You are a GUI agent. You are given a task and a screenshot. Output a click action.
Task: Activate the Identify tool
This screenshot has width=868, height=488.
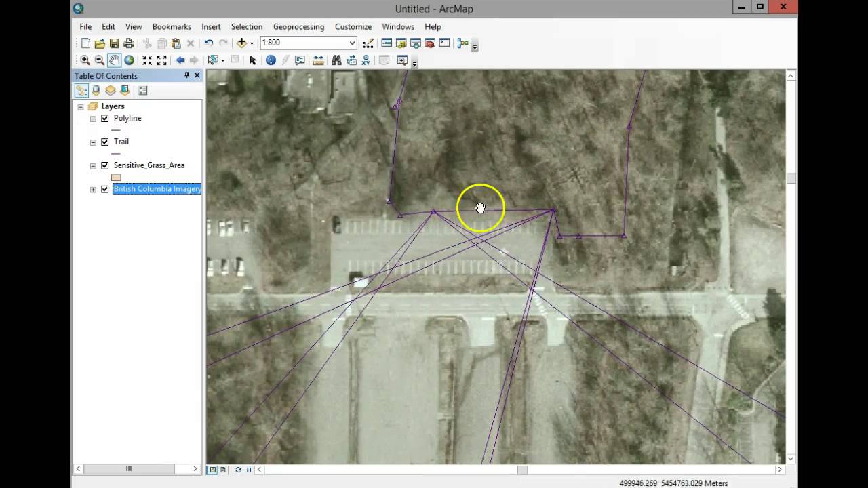pyautogui.click(x=271, y=60)
